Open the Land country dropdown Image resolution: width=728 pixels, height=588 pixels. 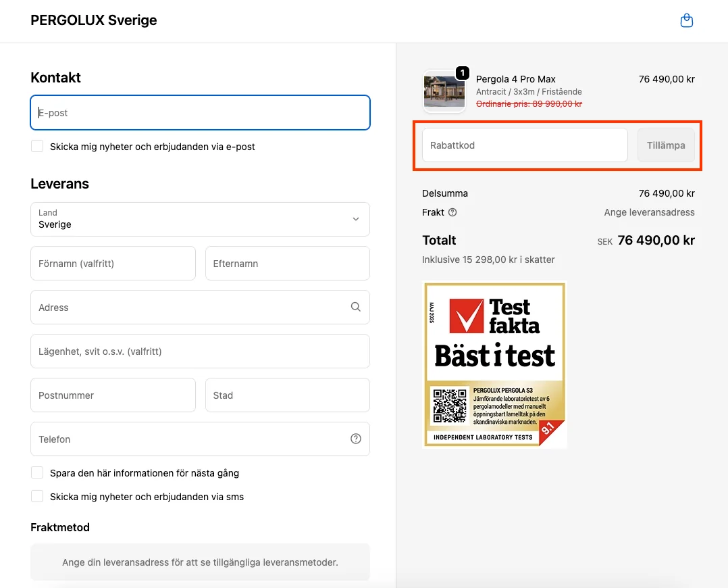click(200, 219)
